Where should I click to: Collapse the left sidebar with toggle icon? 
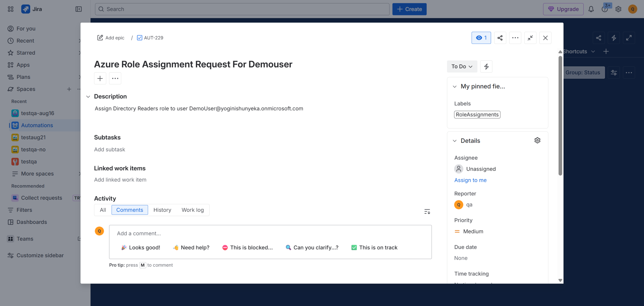click(x=78, y=9)
